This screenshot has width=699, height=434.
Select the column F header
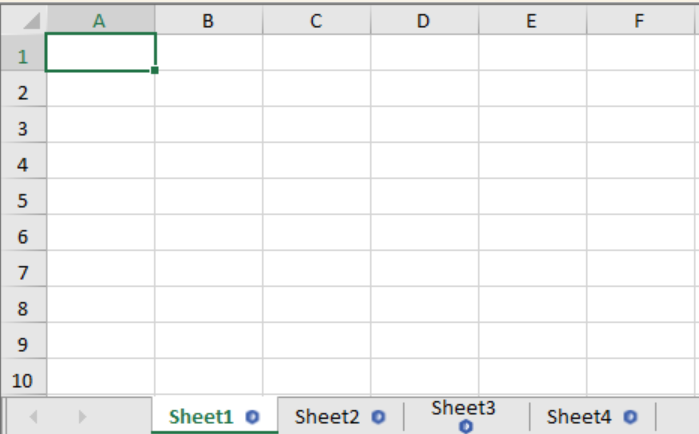pyautogui.click(x=639, y=20)
